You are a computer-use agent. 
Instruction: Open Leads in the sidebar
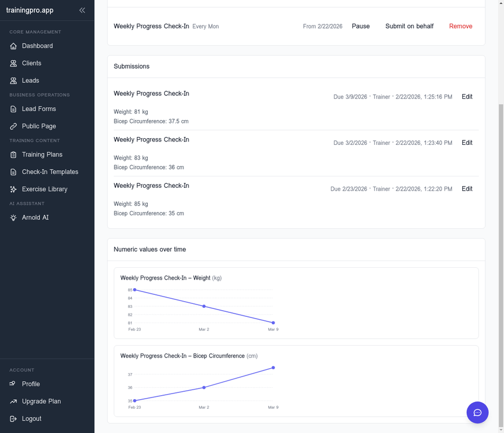[30, 81]
